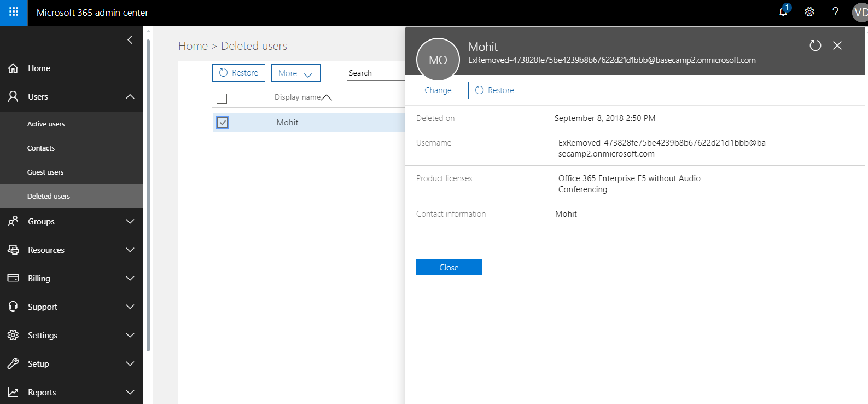Open the settings gear in top bar
Image resolution: width=868 pixels, height=404 pixels.
(x=809, y=12)
